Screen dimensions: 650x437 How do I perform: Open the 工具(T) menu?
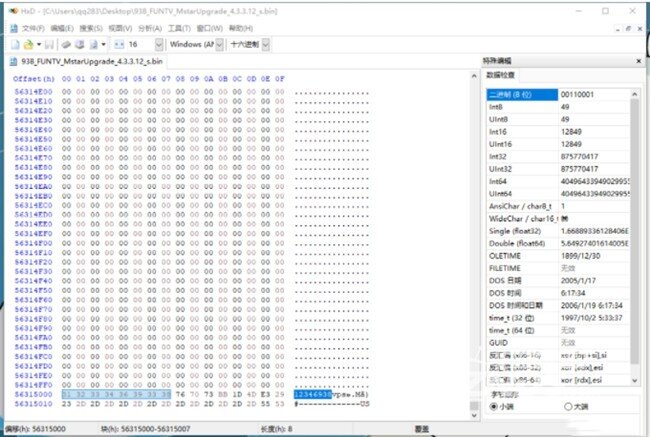coord(180,28)
